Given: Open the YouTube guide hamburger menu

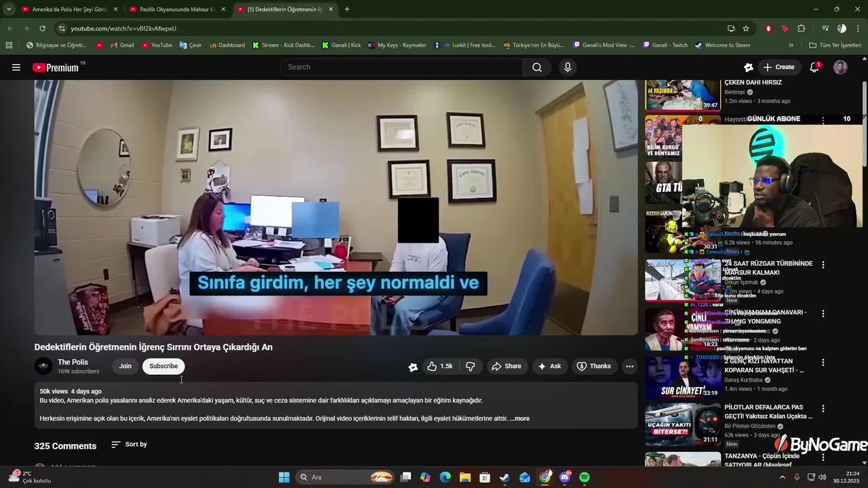Looking at the screenshot, I should click(16, 67).
